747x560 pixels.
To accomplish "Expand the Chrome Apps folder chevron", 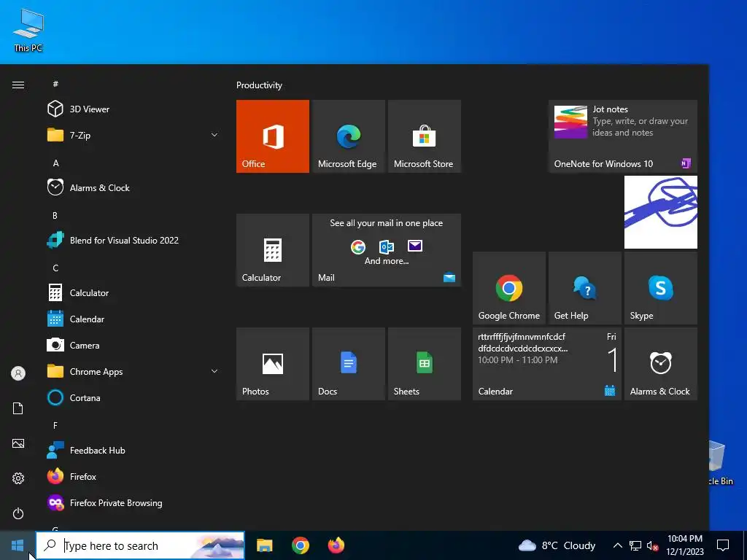I will pos(214,371).
